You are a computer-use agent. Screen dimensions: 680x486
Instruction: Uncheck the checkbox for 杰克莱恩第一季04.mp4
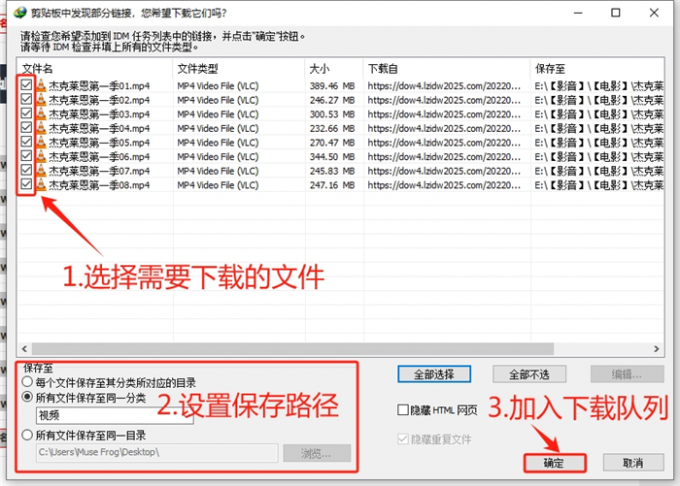(x=26, y=127)
